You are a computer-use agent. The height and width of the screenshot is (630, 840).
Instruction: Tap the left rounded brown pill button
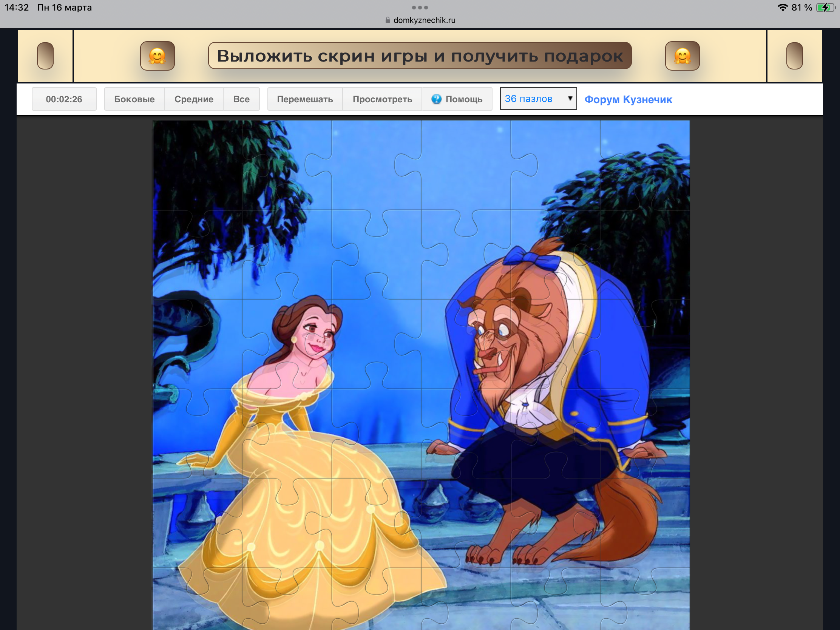tap(45, 56)
